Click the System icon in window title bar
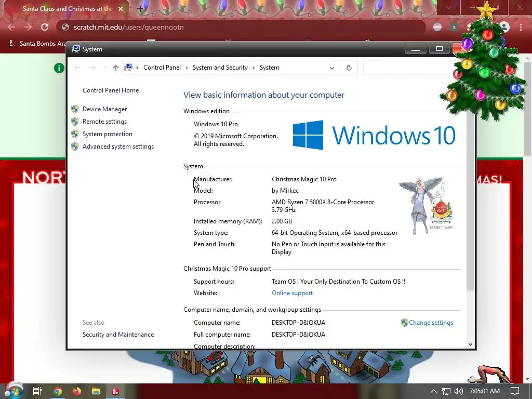 click(x=76, y=49)
